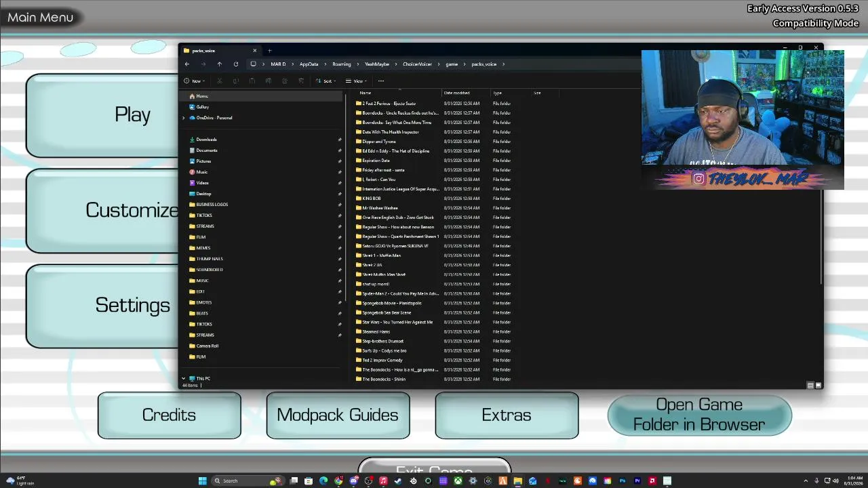Click the Play button in Main Menu

[x=102, y=115]
